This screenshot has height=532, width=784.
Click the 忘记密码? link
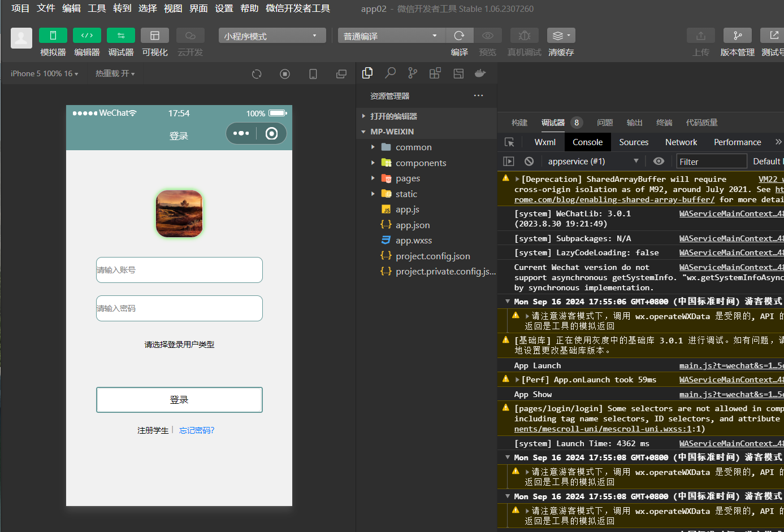(197, 430)
